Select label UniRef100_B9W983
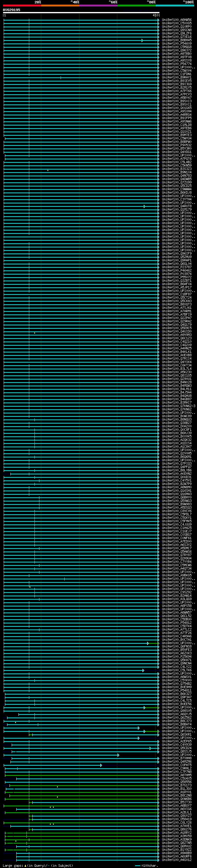 pyautogui.click(x=177, y=504)
